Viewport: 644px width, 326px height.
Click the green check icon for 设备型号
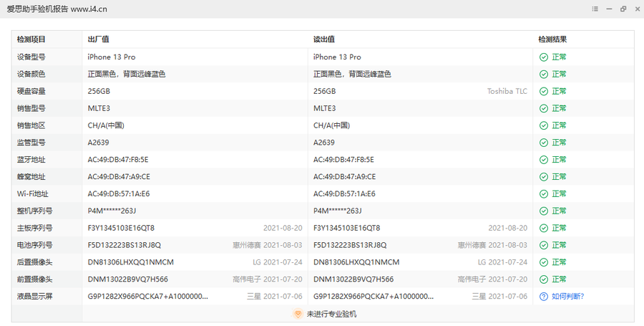coord(544,57)
